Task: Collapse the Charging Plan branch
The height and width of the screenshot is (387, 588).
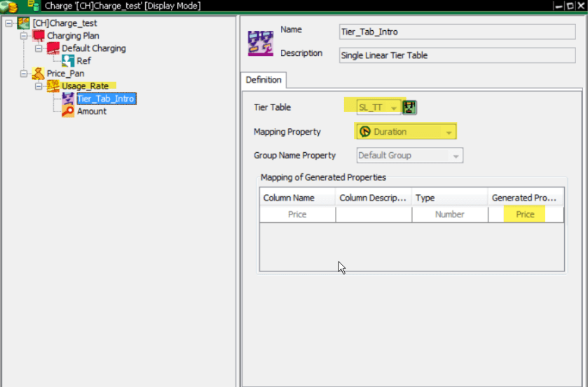Action: pyautogui.click(x=24, y=36)
